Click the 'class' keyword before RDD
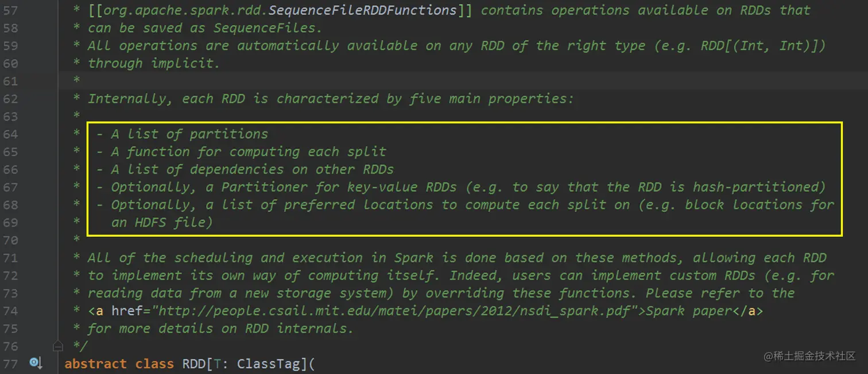The width and height of the screenshot is (868, 374). click(154, 363)
